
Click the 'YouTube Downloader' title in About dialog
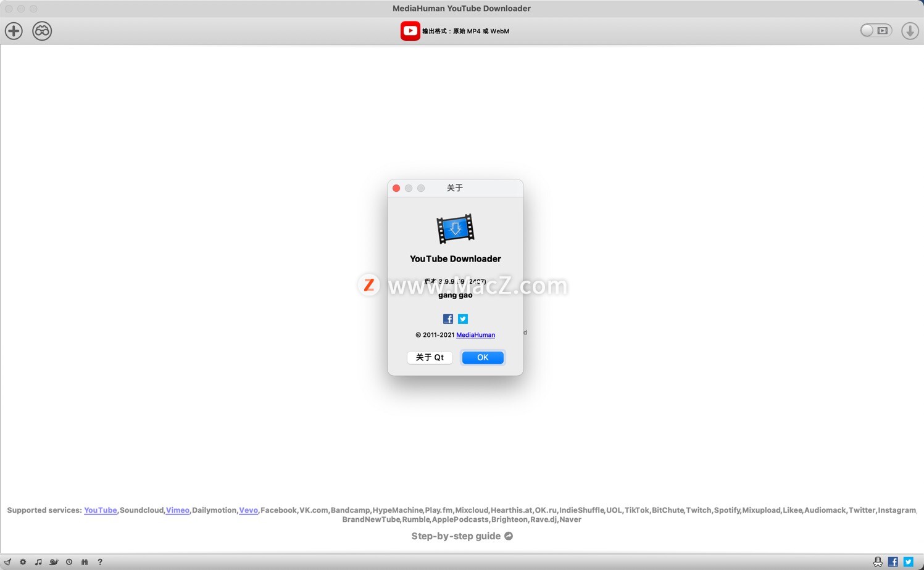coord(456,258)
